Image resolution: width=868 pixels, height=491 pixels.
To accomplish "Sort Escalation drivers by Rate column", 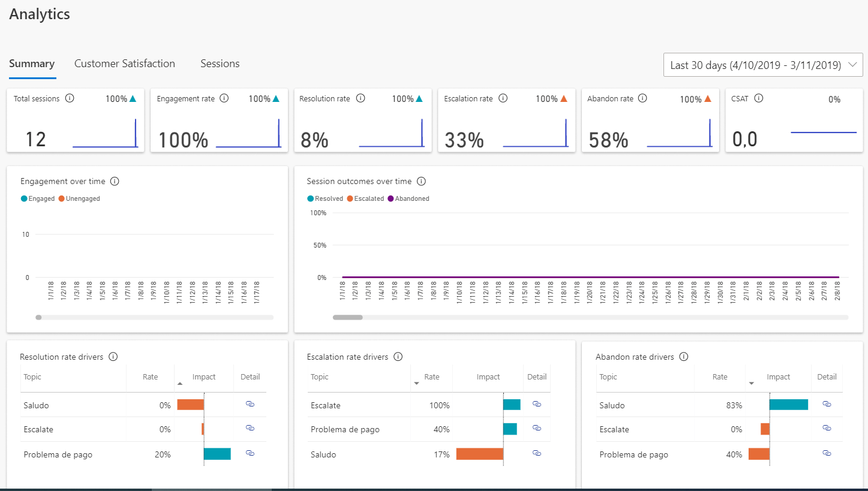I will click(432, 377).
